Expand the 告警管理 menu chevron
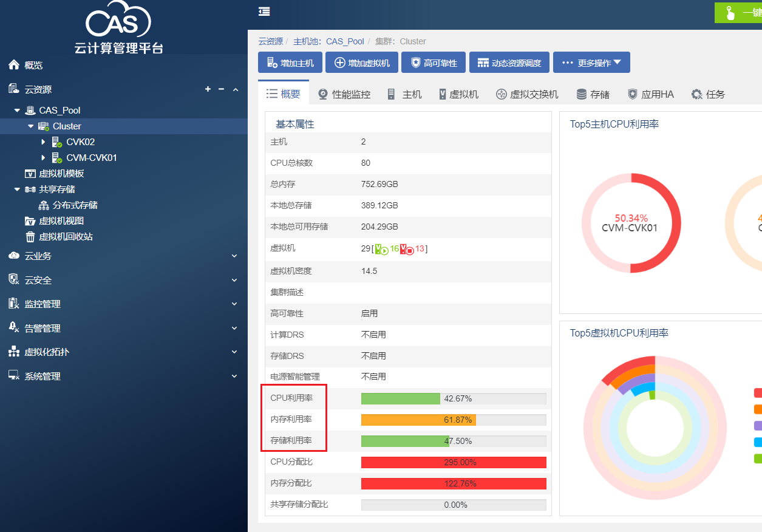Screen dimensions: 762x532 pyautogui.click(x=234, y=329)
